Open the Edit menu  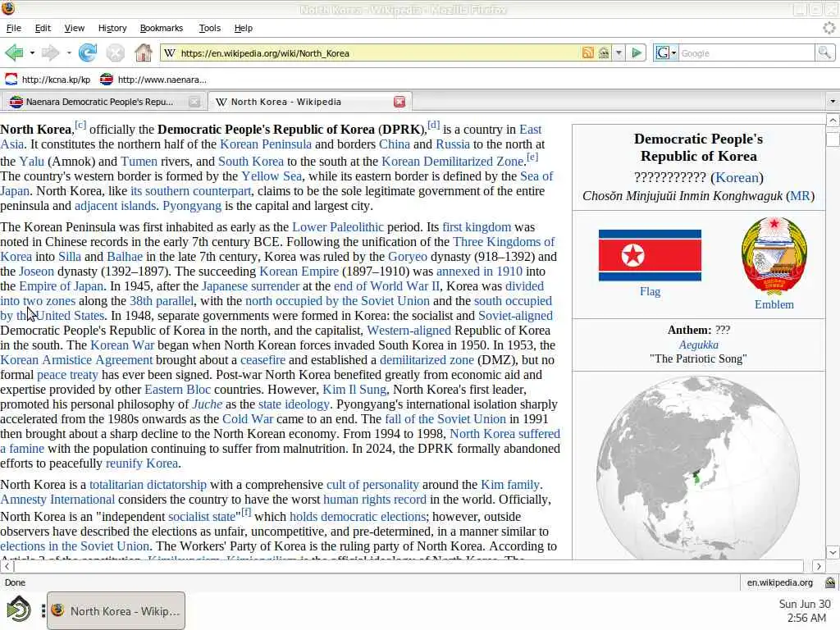click(x=43, y=28)
